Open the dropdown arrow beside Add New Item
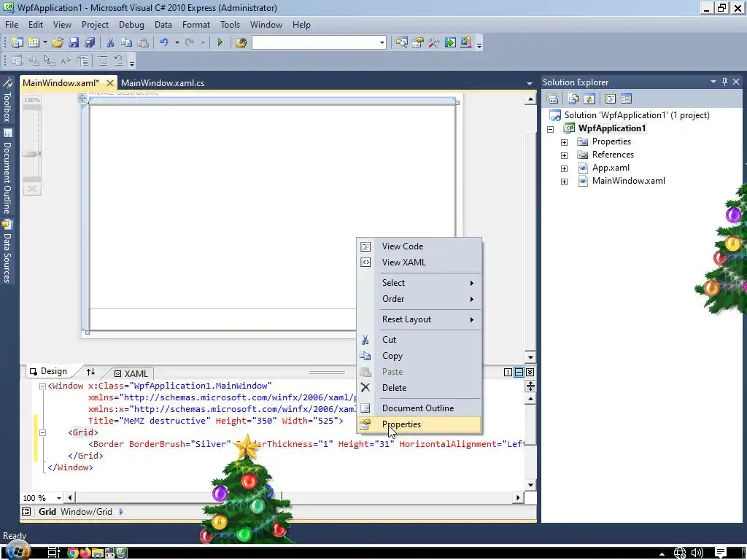Image resolution: width=747 pixels, height=560 pixels. [x=44, y=43]
